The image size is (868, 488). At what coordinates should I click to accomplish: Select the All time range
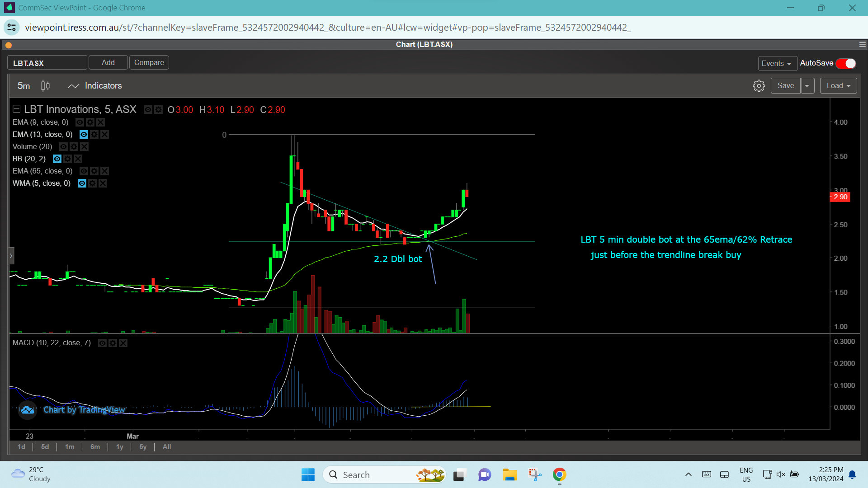click(x=167, y=447)
